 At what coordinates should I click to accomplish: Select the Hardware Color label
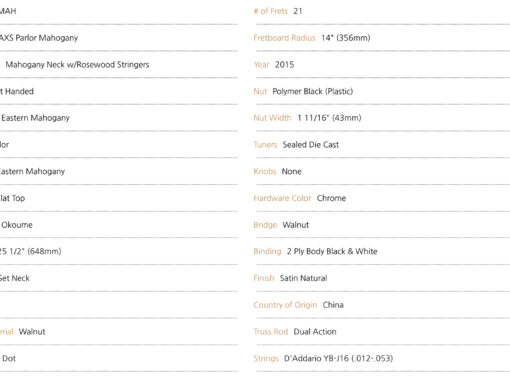tap(282, 198)
